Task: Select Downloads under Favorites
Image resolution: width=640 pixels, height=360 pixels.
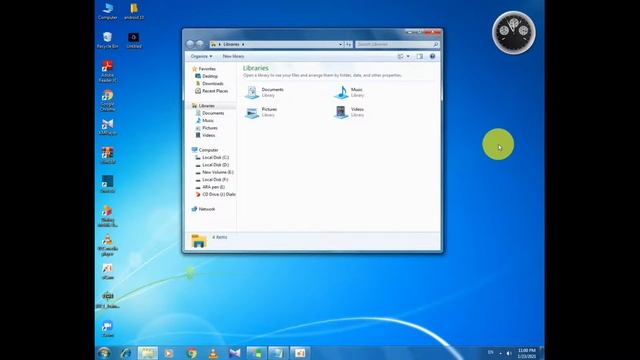Action: coord(209,84)
